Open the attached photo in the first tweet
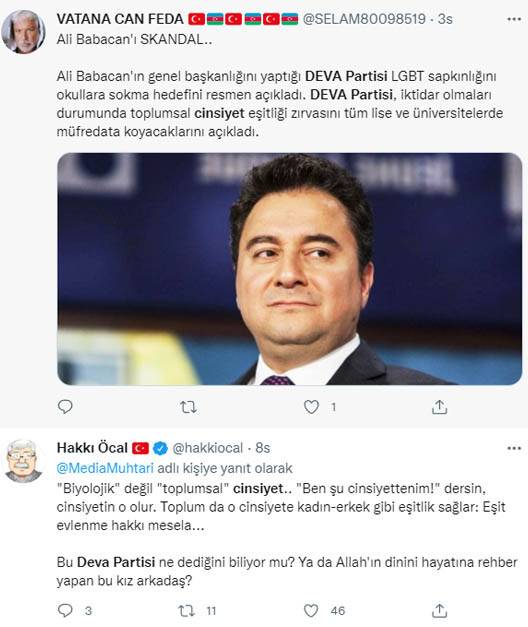528x627 pixels. click(x=290, y=269)
